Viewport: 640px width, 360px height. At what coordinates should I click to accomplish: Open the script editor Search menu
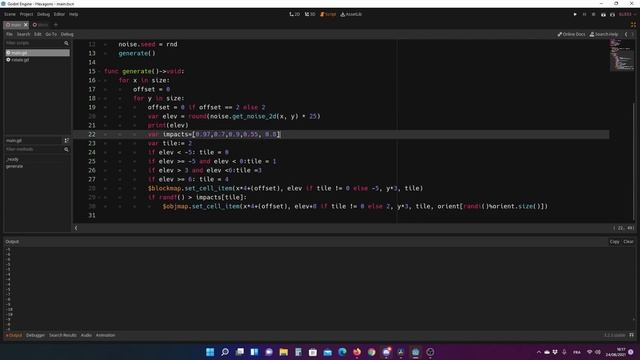click(x=23, y=34)
